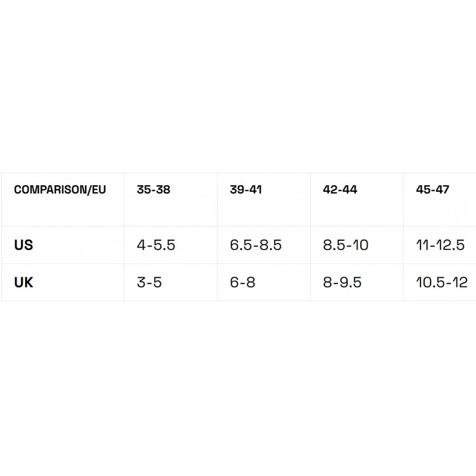Image resolution: width=476 pixels, height=476 pixels.
Task: Click the COMPARISON/EU header cell
Action: [60, 190]
